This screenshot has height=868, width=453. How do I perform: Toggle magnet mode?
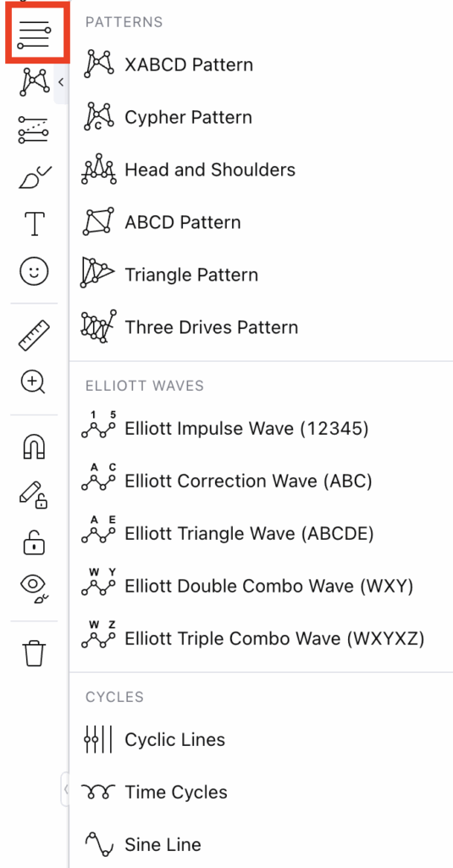pyautogui.click(x=35, y=447)
